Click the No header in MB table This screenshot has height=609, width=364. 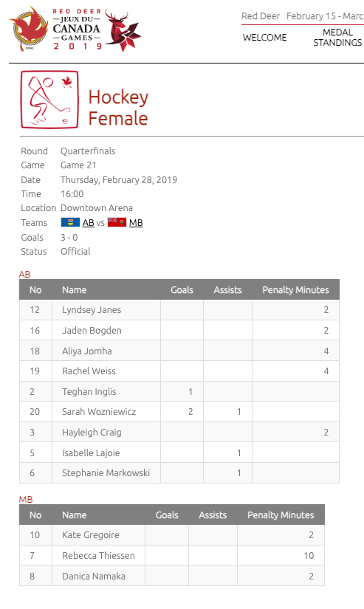[x=35, y=515]
